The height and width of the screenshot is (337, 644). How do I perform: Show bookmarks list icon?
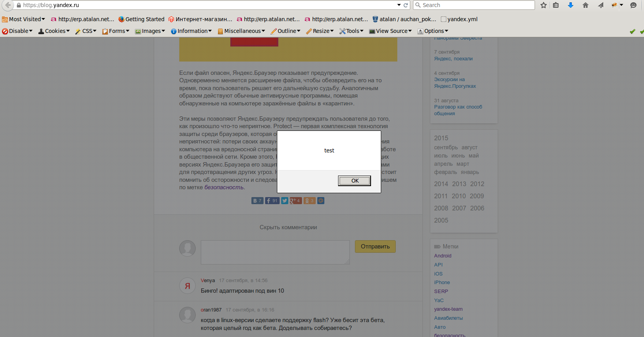[x=556, y=5]
